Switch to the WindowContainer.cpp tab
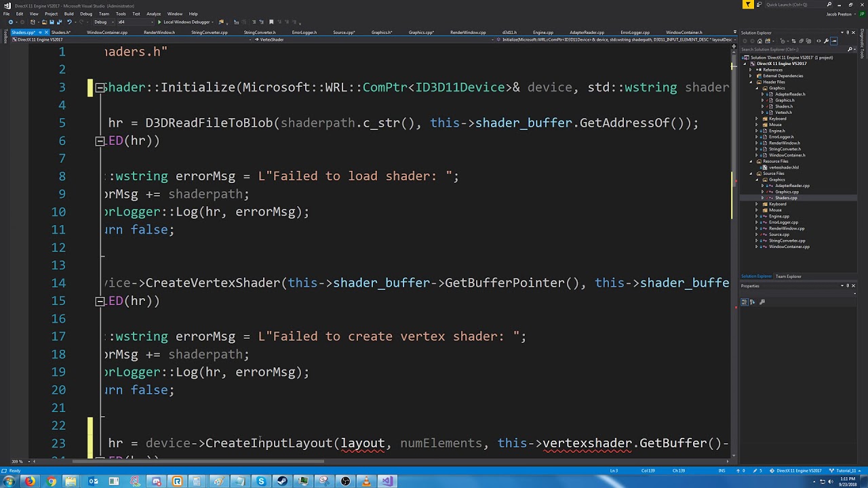The height and width of the screenshot is (488, 868). [x=107, y=33]
